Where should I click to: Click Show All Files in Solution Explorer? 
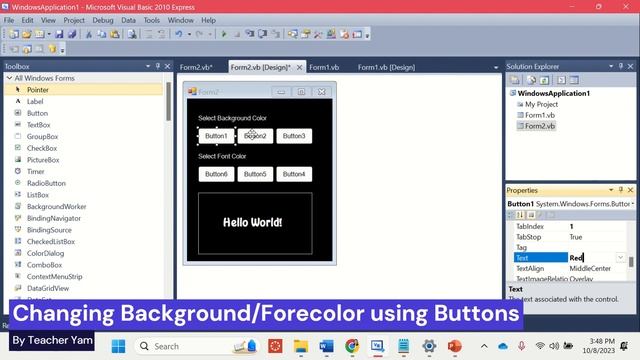(x=531, y=80)
